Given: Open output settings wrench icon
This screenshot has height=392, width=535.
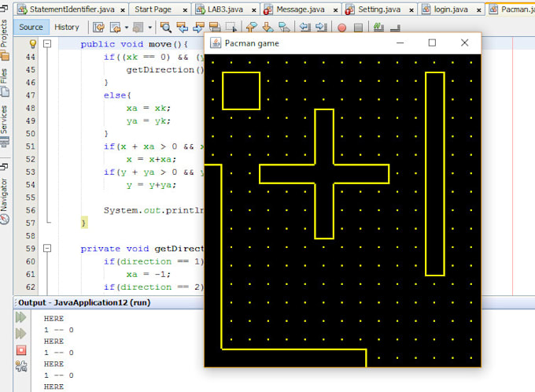Looking at the screenshot, I should pos(21,364).
